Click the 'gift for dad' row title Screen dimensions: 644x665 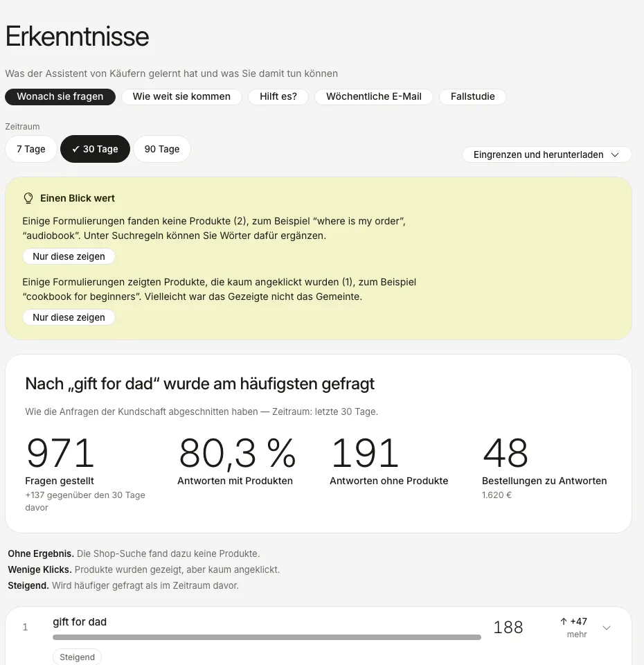(80, 622)
